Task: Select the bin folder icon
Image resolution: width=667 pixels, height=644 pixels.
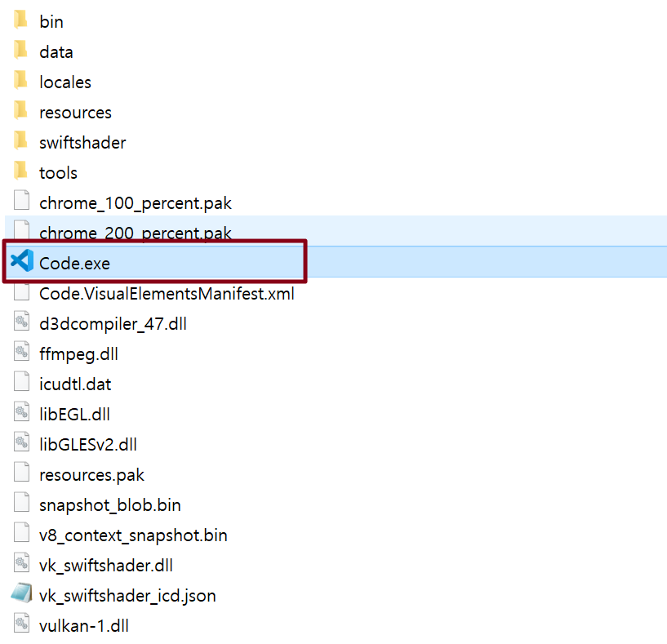Action: [x=21, y=20]
